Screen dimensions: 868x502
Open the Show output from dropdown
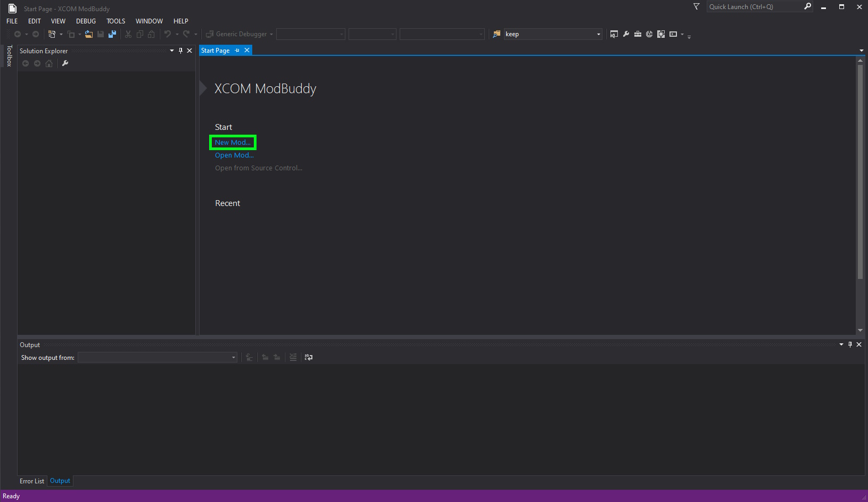point(234,357)
